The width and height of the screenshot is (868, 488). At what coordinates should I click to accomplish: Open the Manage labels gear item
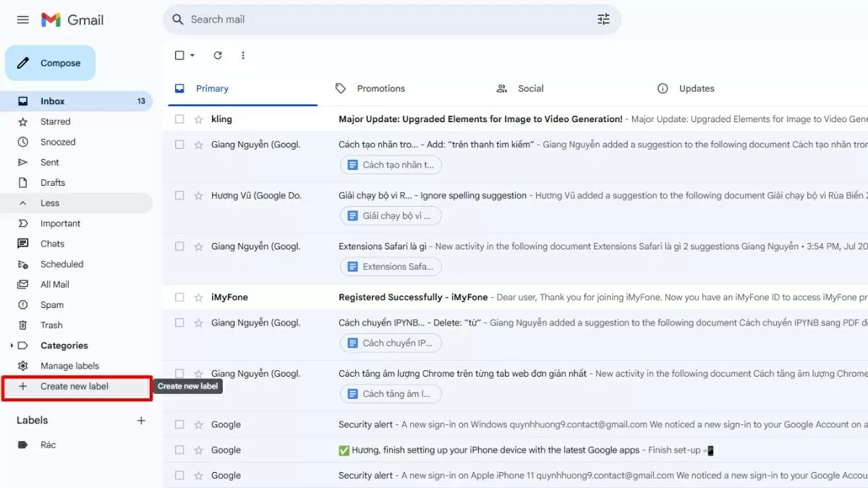(69, 366)
